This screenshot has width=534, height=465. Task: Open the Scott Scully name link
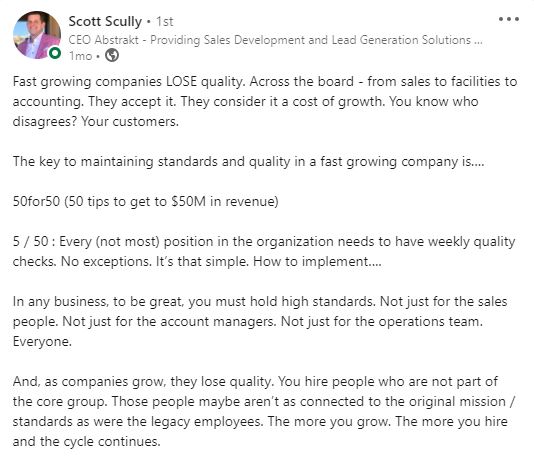tap(105, 21)
